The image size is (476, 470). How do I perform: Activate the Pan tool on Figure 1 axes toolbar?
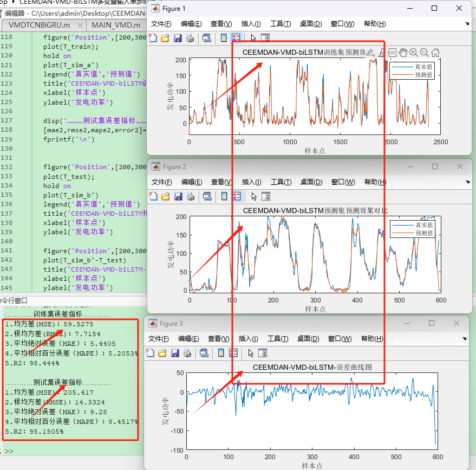[404, 52]
